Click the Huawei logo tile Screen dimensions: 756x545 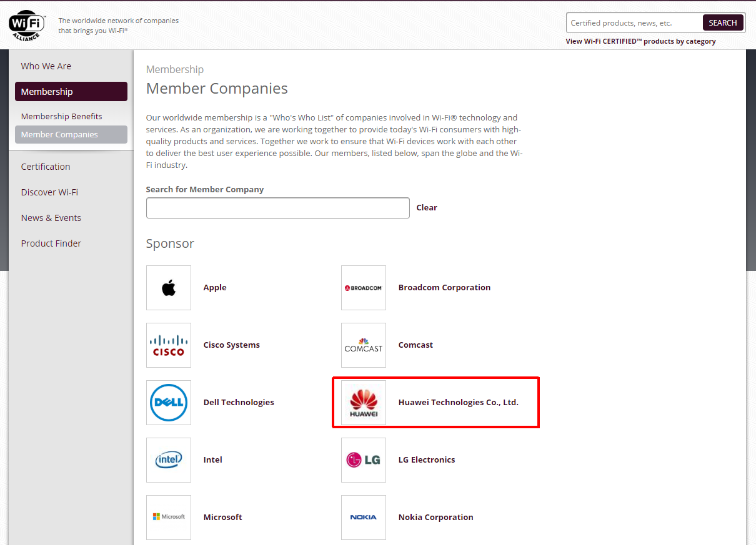[364, 403]
